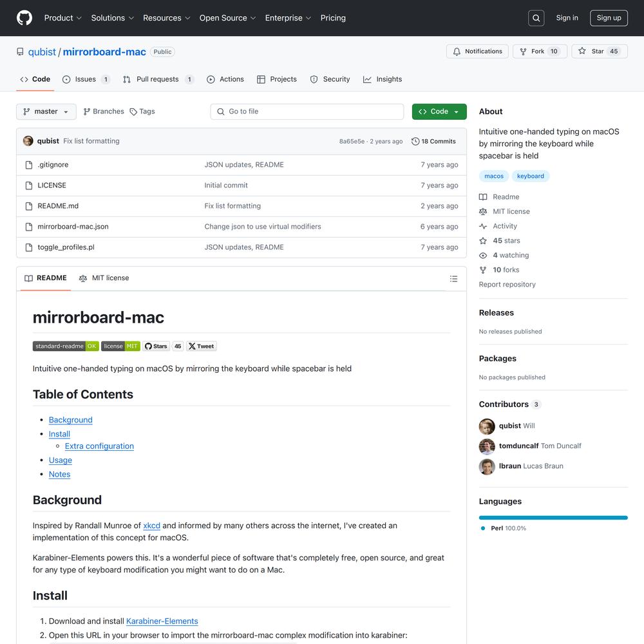The image size is (644, 644).
Task: Click the Sign in link
Action: [x=567, y=18]
